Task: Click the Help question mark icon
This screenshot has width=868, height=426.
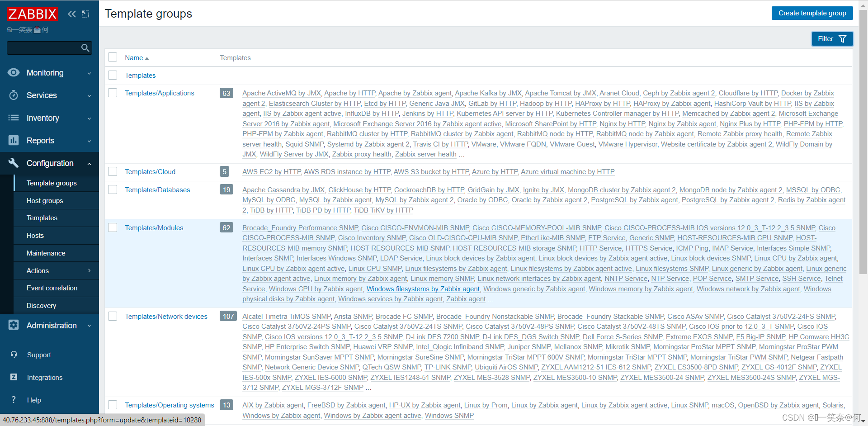Action: [14, 400]
